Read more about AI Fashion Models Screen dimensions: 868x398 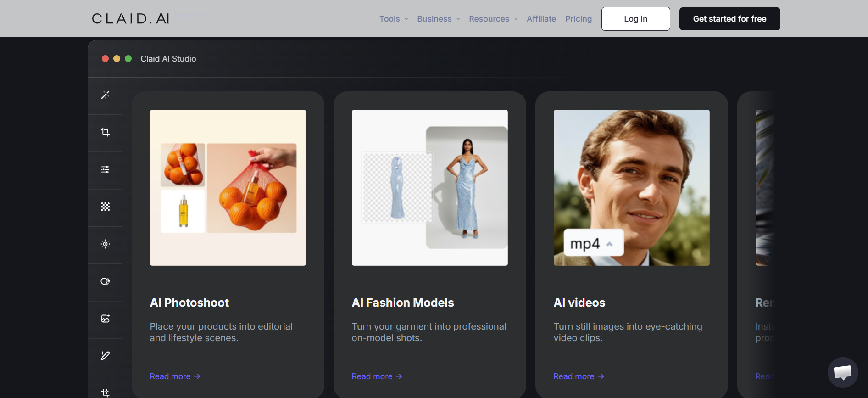point(377,376)
